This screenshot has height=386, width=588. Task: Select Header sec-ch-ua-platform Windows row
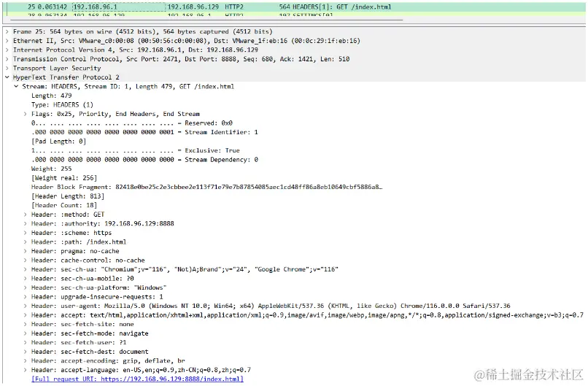[x=99, y=287]
